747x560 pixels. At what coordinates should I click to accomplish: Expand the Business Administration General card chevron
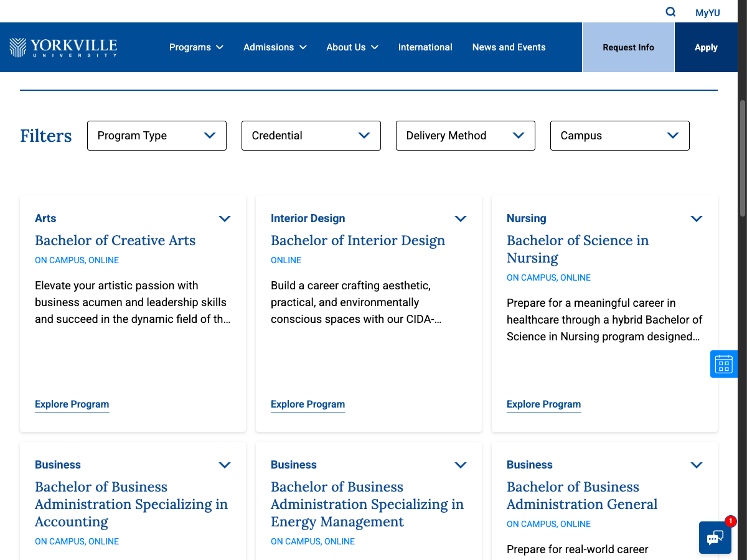coord(697,465)
